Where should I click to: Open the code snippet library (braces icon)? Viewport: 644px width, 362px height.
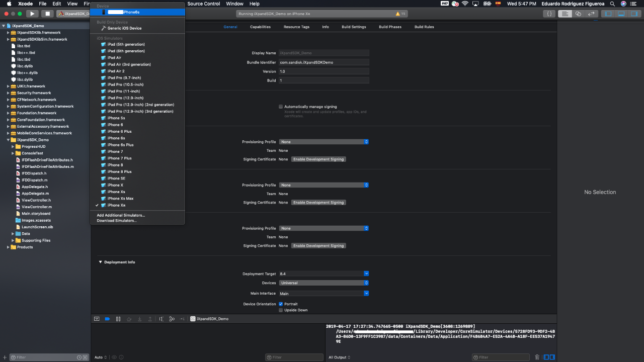[549, 14]
